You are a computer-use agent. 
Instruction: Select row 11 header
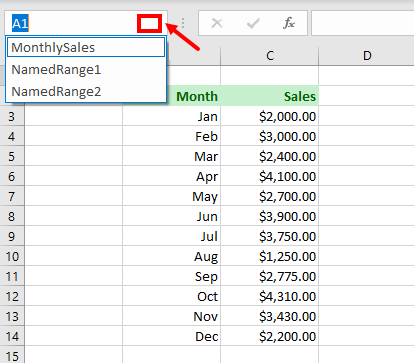[12, 276]
